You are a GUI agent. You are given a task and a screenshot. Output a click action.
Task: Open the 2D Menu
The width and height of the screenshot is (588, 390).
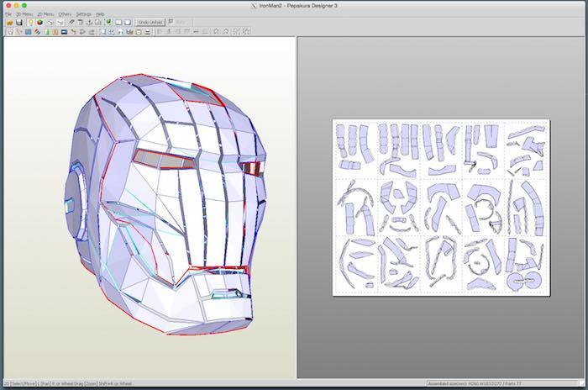click(x=45, y=14)
